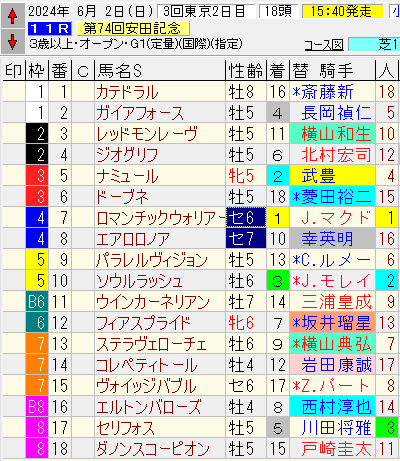Click the red up arrow for previous race
Image resolution: width=400 pixels, height=461 pixels.
coord(12,16)
